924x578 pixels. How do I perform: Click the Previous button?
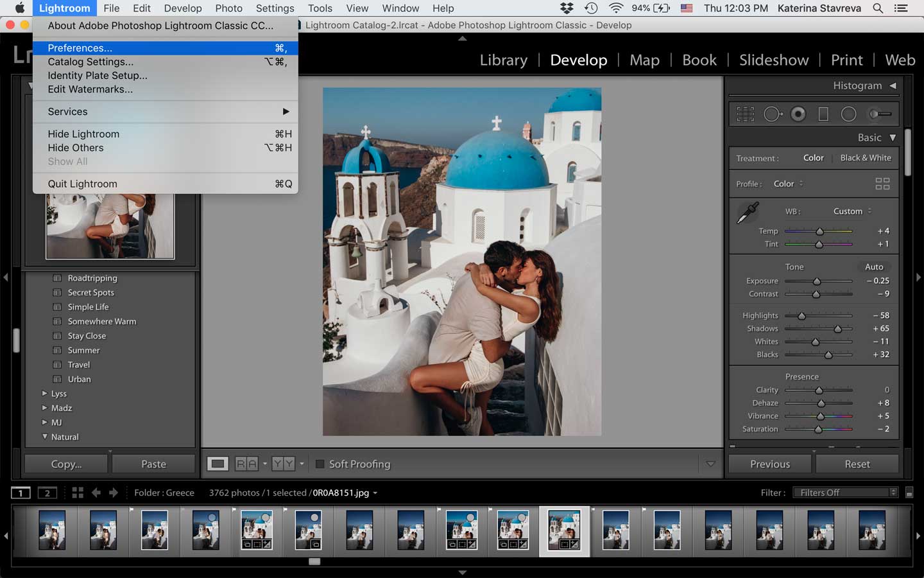[x=770, y=464]
